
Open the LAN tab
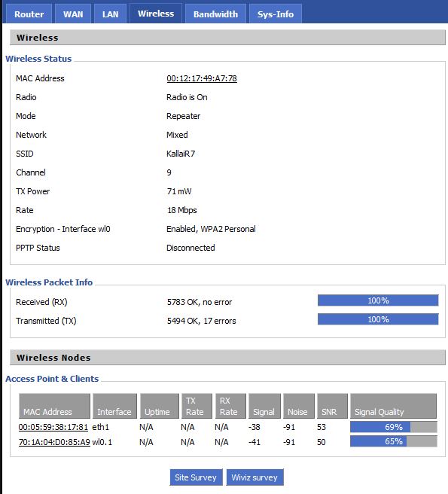pyautogui.click(x=110, y=14)
